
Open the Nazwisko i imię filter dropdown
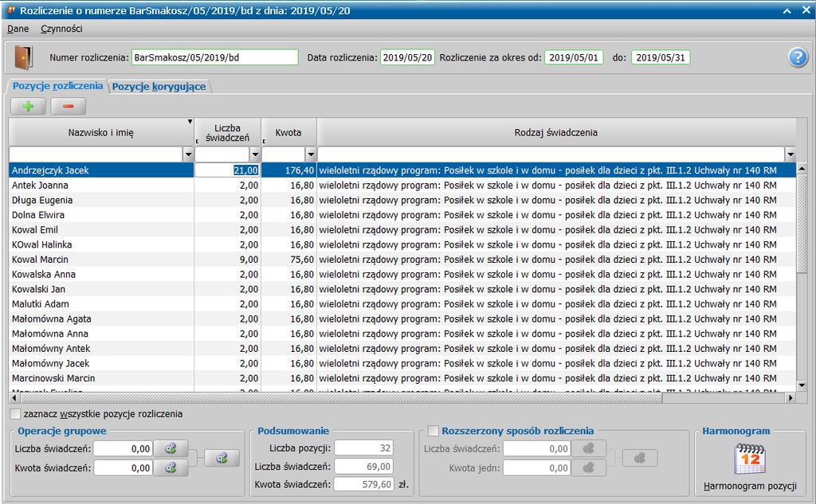(x=188, y=154)
